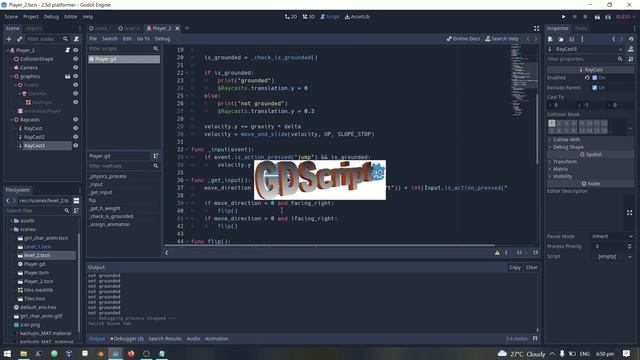640x360 pixels.
Task: Click the pause scene icon
Action: 574,17
